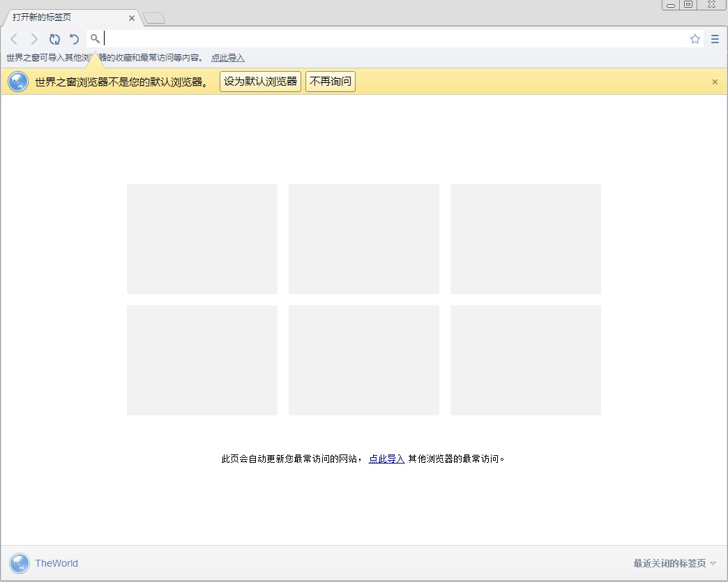Open the top-middle empty thumbnail tile
The width and height of the screenshot is (728, 582).
[x=364, y=239]
